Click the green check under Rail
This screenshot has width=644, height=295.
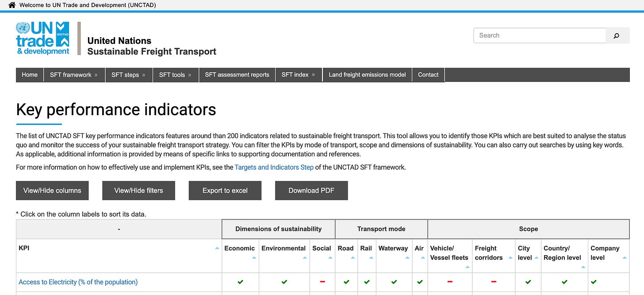(x=366, y=282)
